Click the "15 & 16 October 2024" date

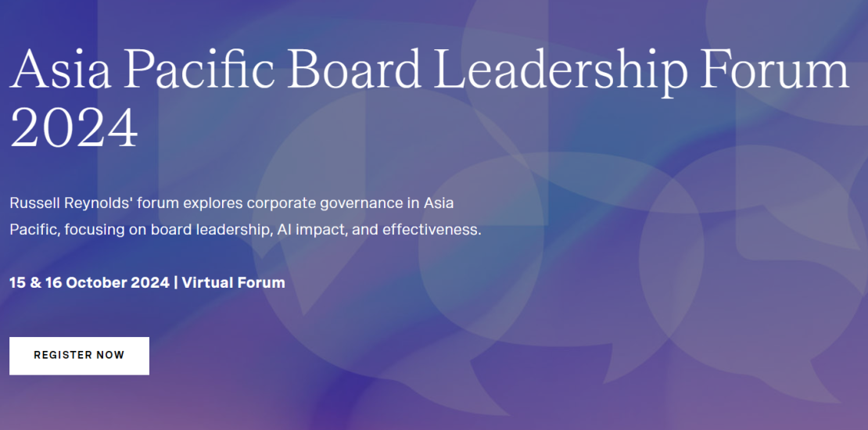(89, 282)
